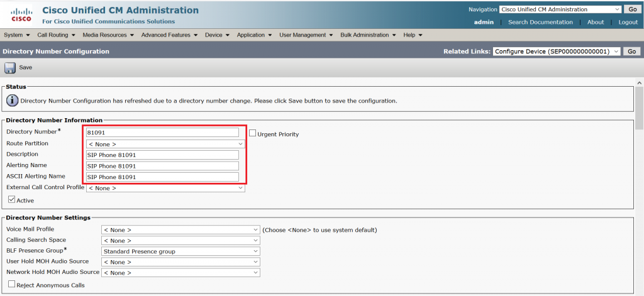Check the Reject Anonymous Calls box
The height and width of the screenshot is (296, 644).
click(11, 285)
